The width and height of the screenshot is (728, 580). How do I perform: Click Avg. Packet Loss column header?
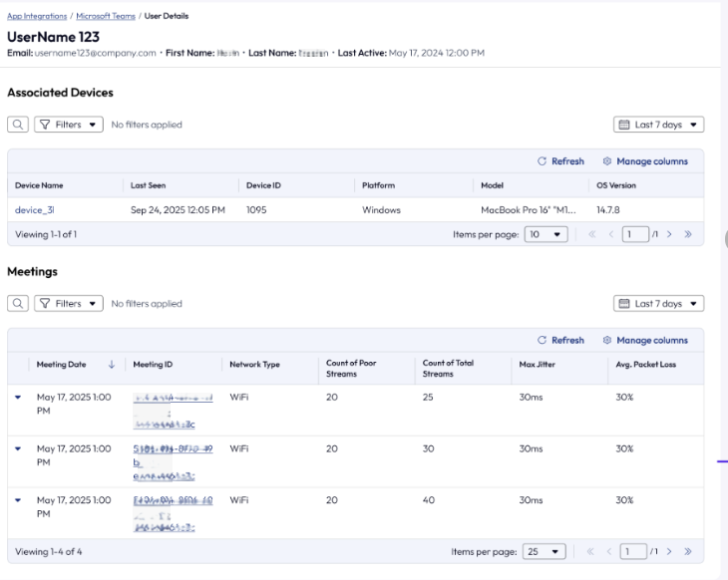tap(646, 364)
